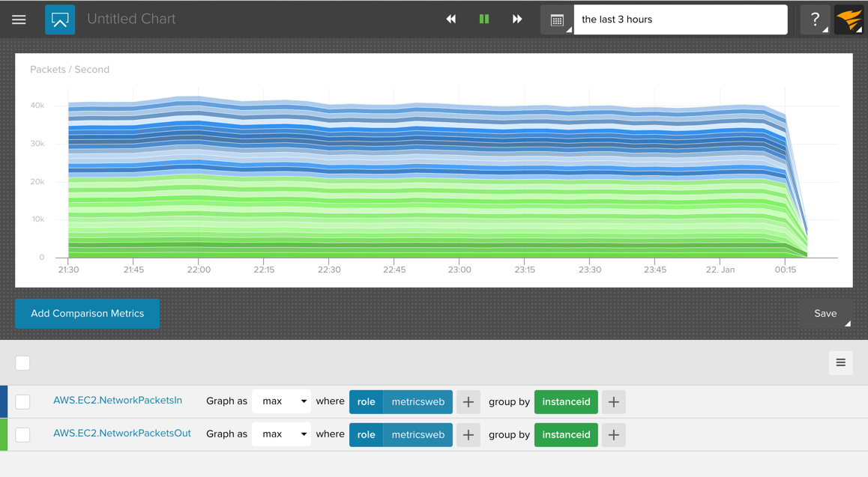Expand the NetworkPacketsIn max aggregation dropdown
The width and height of the screenshot is (868, 477).
click(281, 402)
